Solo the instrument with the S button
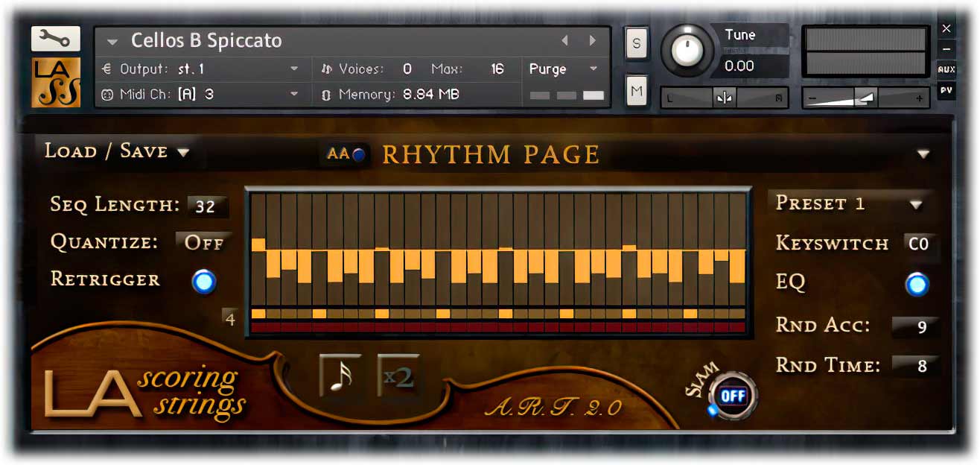980x465 pixels. [636, 43]
